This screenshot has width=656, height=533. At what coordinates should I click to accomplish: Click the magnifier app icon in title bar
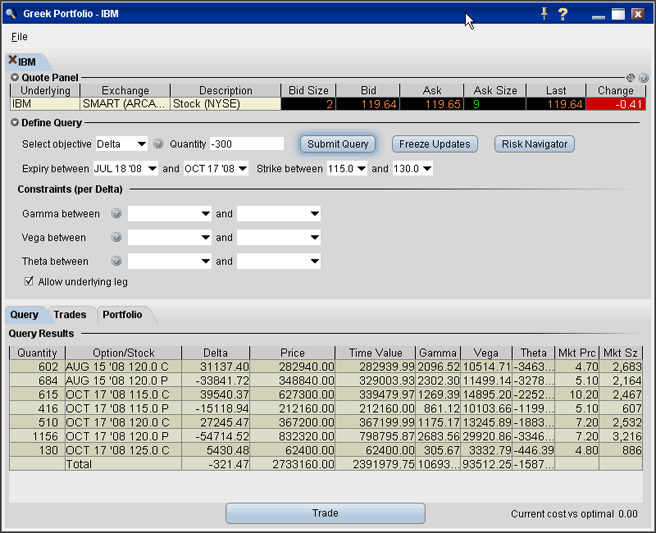11,13
